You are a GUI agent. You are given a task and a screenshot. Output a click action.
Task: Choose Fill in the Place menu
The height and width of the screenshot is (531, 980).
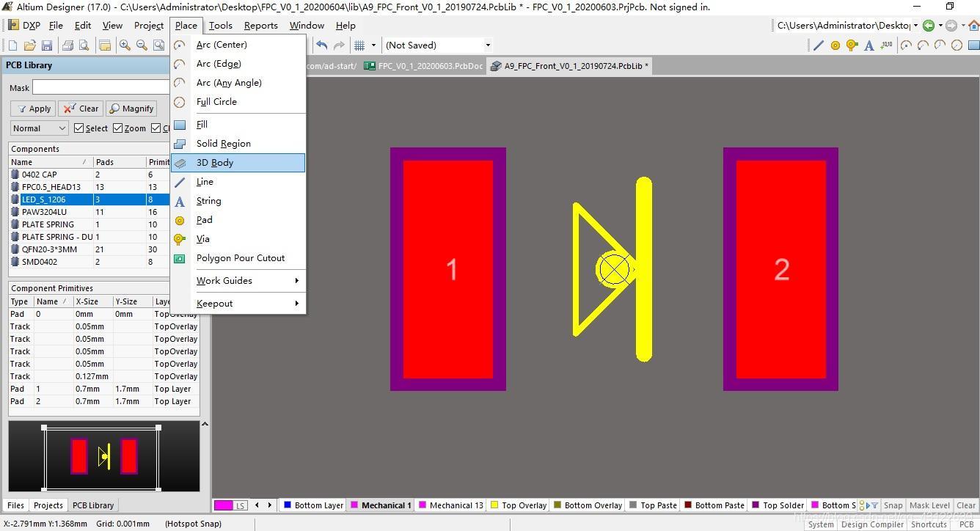[x=238, y=125]
